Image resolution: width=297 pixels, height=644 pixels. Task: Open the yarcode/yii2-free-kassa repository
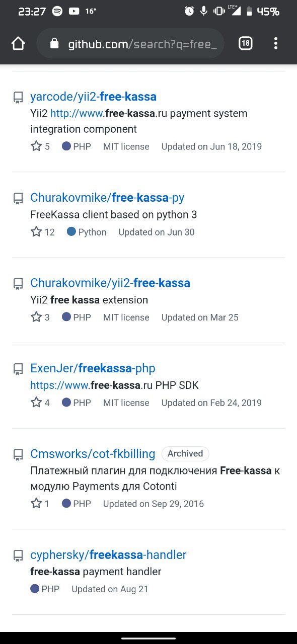tap(93, 97)
